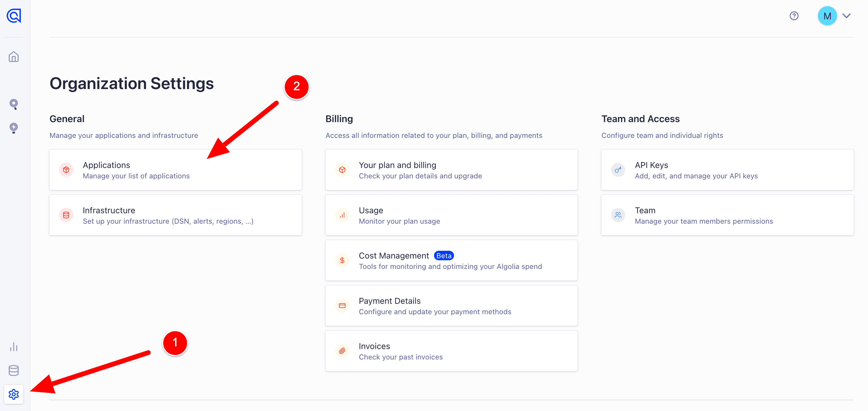Click the Settings gear sidebar icon
The width and height of the screenshot is (868, 411).
point(14,394)
